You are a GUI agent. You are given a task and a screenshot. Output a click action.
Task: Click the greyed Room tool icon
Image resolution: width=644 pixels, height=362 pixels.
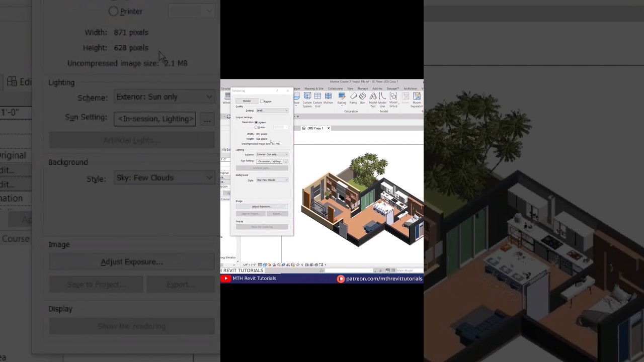[406, 96]
